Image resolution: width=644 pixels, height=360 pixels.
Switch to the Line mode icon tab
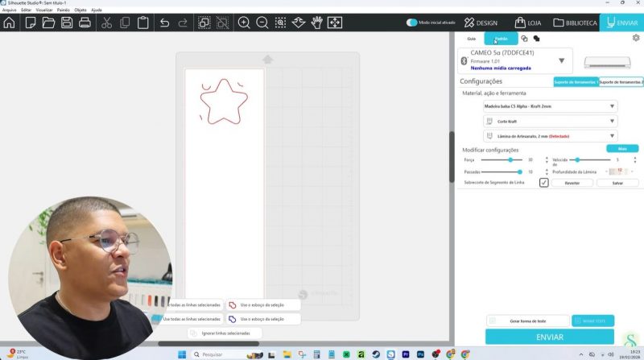tap(524, 39)
